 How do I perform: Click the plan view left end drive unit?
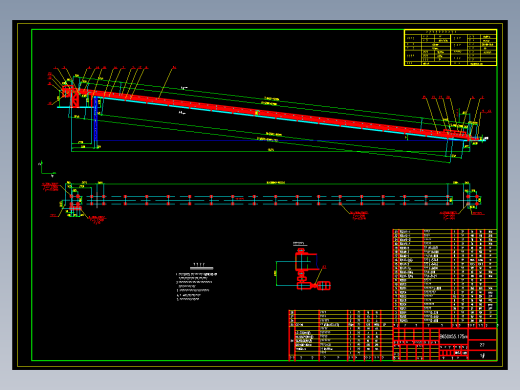74,202
